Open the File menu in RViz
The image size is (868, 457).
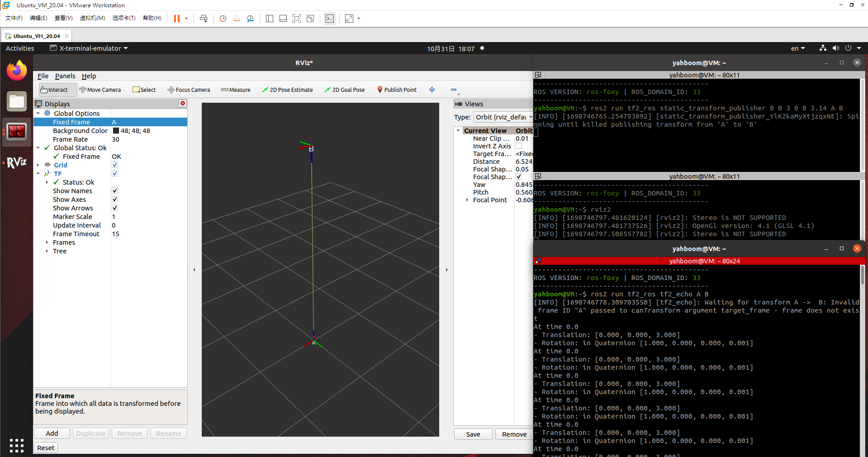click(x=43, y=76)
